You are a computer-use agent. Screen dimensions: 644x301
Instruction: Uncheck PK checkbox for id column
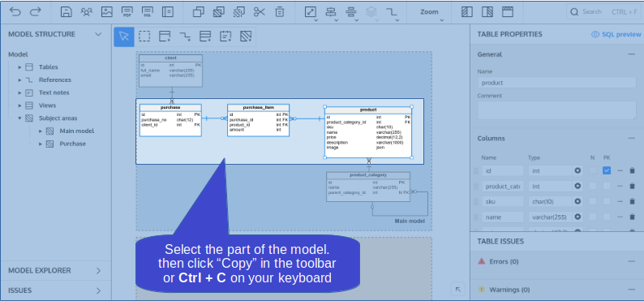607,170
